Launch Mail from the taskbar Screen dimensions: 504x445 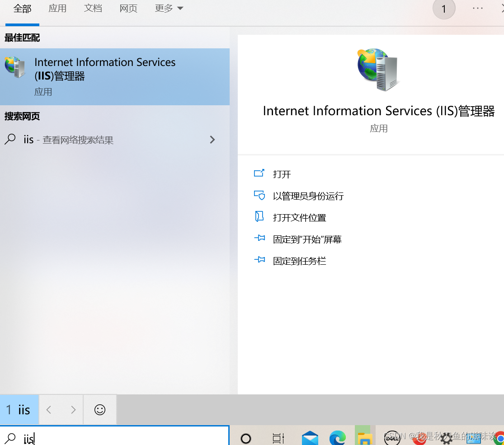pos(310,438)
